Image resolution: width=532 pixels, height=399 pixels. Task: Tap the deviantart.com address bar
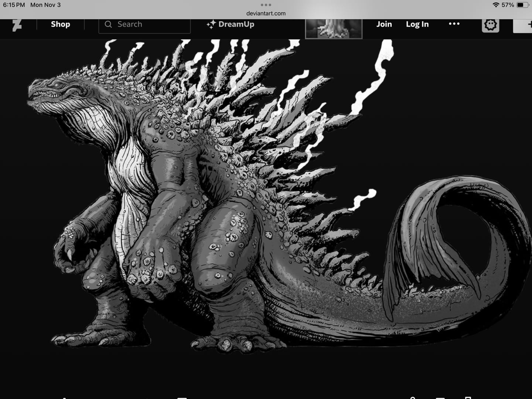tap(266, 13)
